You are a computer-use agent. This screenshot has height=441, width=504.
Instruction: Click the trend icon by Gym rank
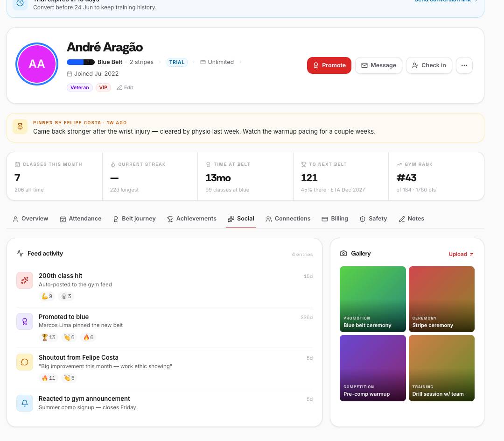click(x=399, y=164)
